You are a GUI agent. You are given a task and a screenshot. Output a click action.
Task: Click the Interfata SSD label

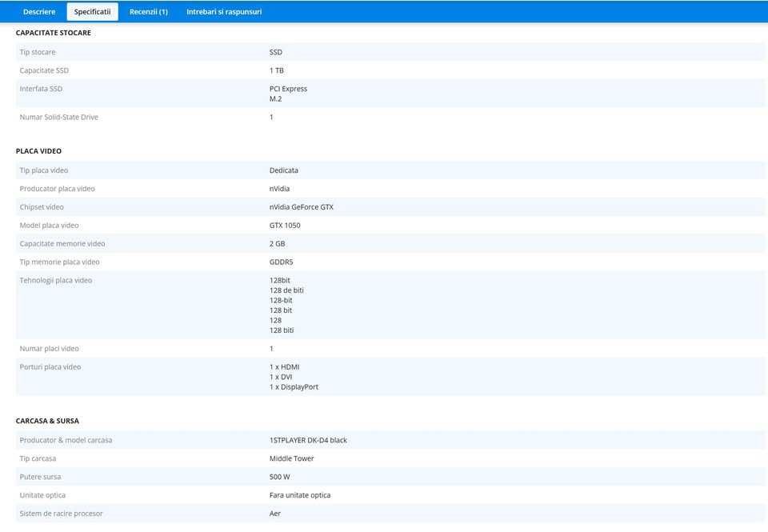(41, 89)
